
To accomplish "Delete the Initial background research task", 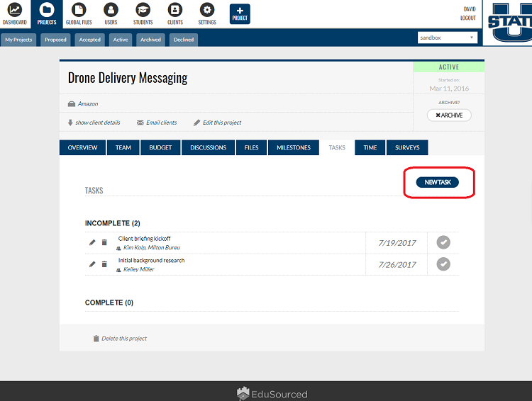I will click(104, 264).
